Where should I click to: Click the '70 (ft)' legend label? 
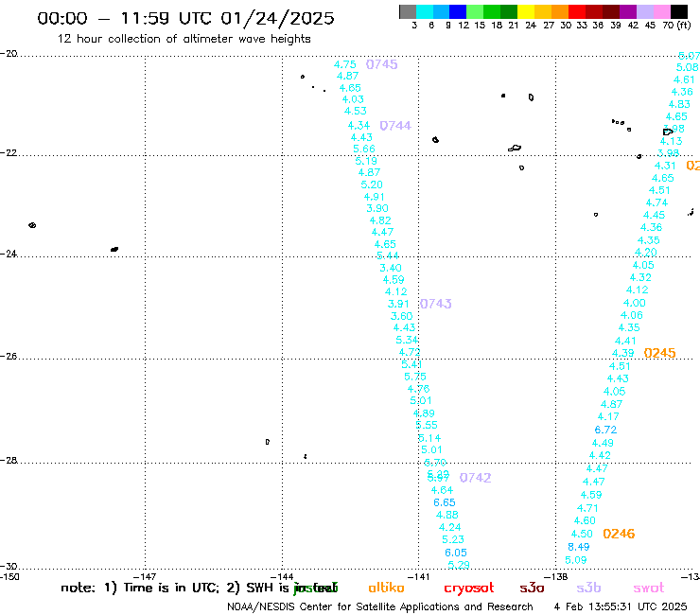point(676,25)
